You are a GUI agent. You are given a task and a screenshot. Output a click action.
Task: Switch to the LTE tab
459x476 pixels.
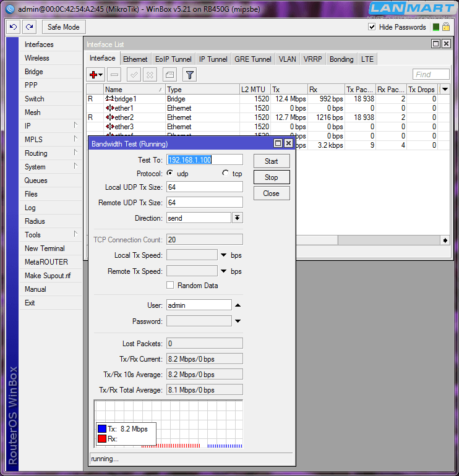367,59
